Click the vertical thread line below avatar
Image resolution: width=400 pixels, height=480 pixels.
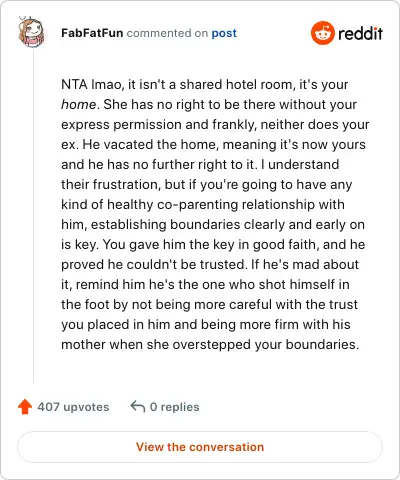[x=33, y=216]
